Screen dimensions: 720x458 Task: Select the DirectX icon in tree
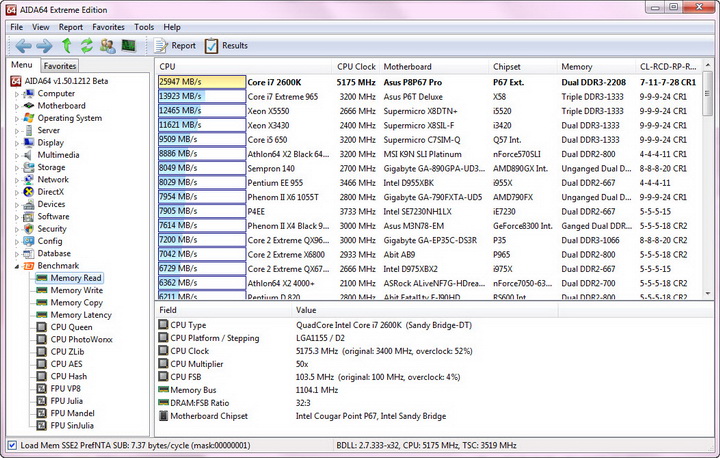point(28,192)
